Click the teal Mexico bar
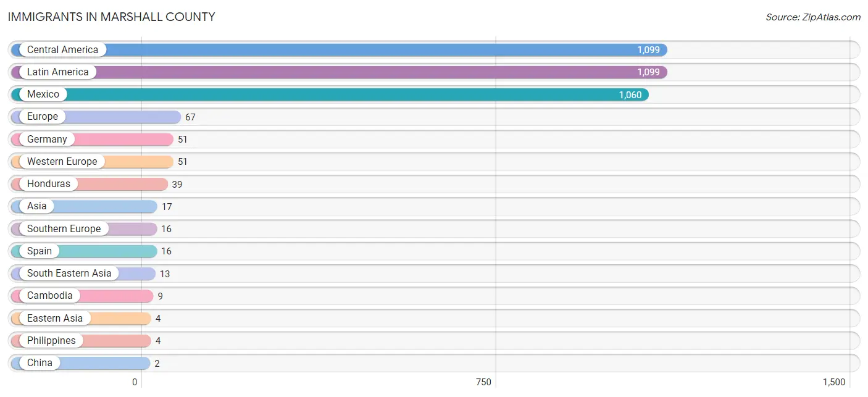This screenshot has width=868, height=397. [330, 94]
